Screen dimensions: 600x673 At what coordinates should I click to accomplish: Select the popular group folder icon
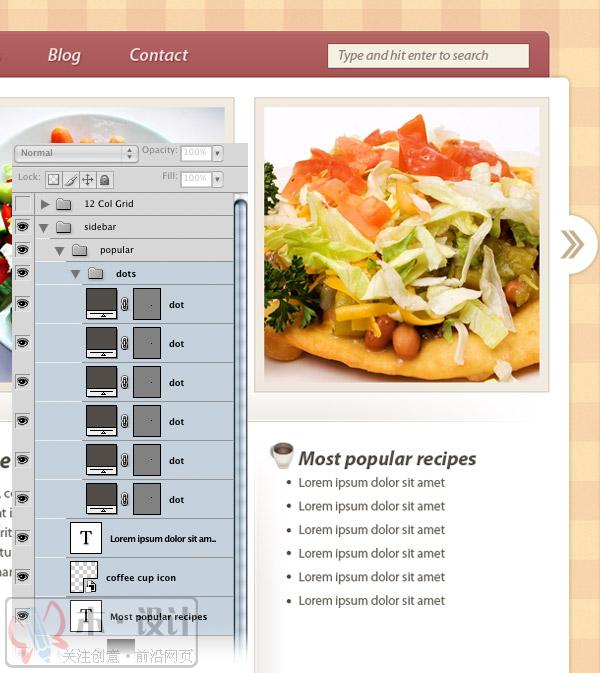coord(79,250)
